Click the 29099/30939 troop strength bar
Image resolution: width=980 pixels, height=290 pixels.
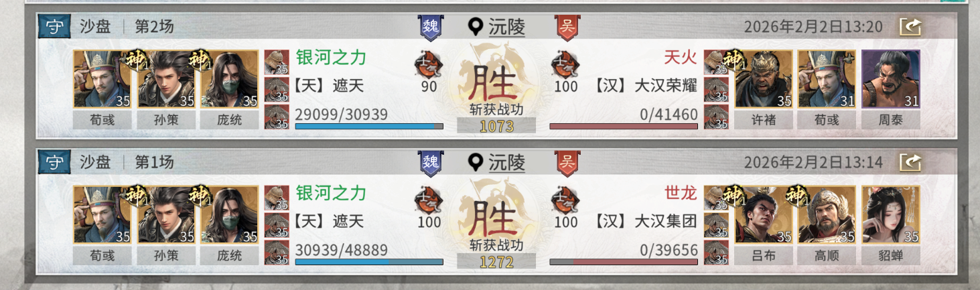(x=369, y=126)
